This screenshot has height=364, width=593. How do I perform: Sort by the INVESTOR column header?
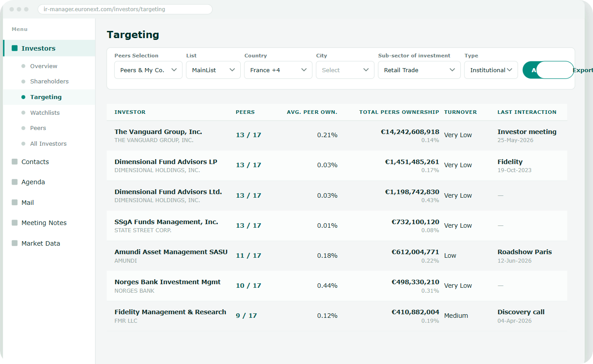coord(130,112)
